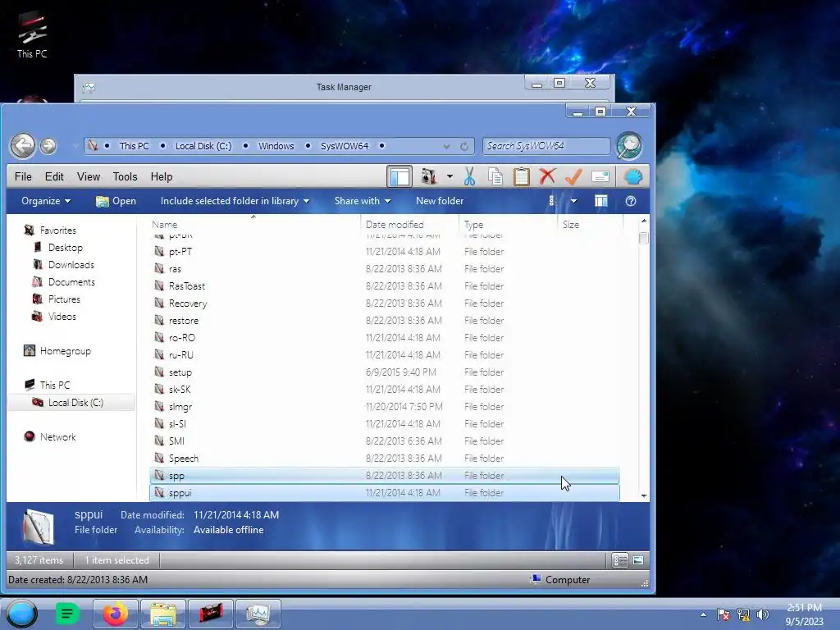Image resolution: width=840 pixels, height=630 pixels.
Task: Click the file list scrollbar down arrow
Action: 644,495
